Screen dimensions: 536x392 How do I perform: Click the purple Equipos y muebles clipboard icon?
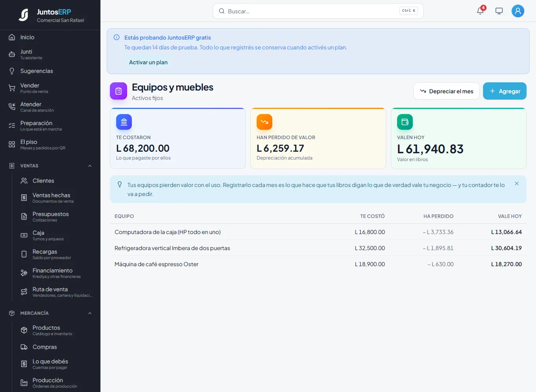click(x=119, y=91)
